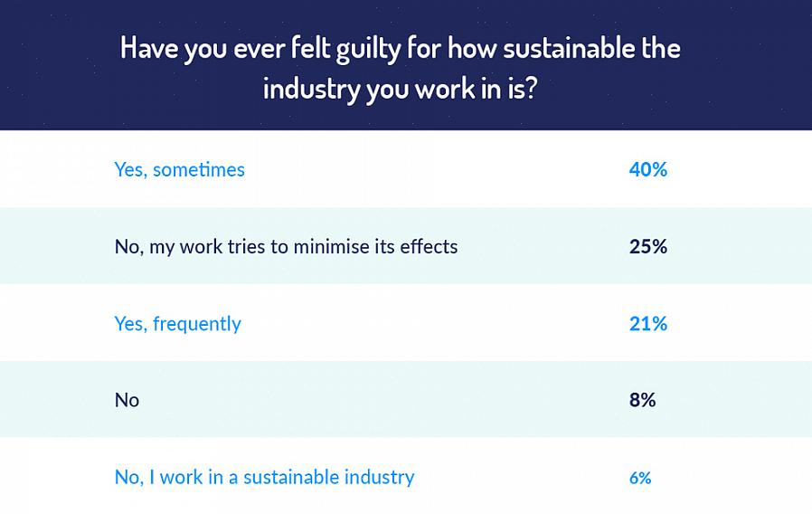Click the word "sometimes" in the first answer
The width and height of the screenshot is (812, 514).
coord(198,169)
